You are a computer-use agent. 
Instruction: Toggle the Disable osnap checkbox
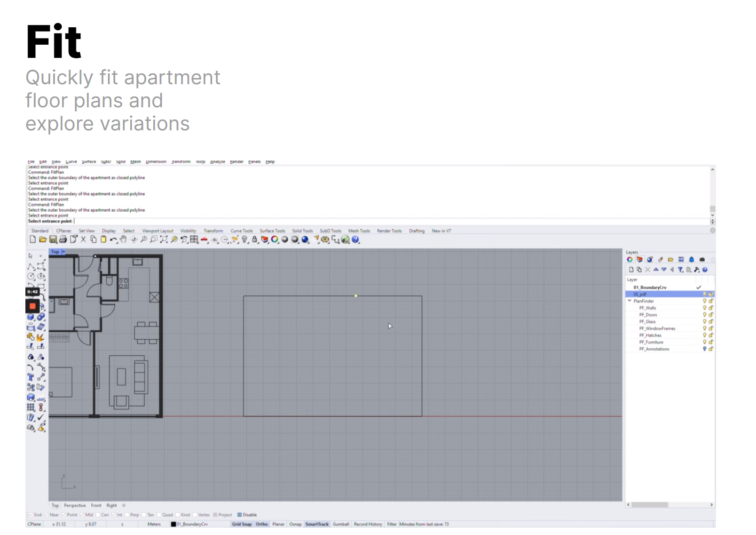click(x=239, y=515)
